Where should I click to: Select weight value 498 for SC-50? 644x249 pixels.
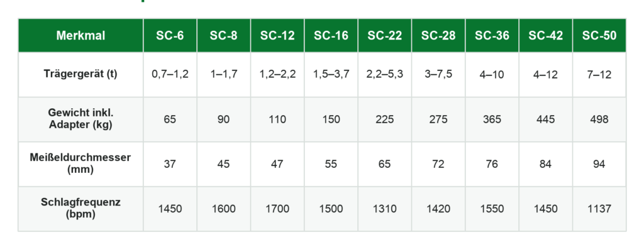pyautogui.click(x=599, y=119)
